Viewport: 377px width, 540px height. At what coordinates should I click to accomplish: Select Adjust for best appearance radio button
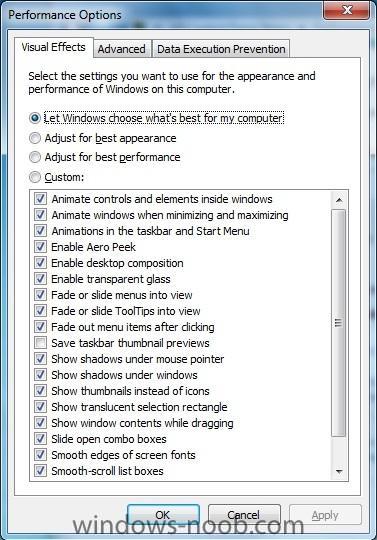pos(35,138)
